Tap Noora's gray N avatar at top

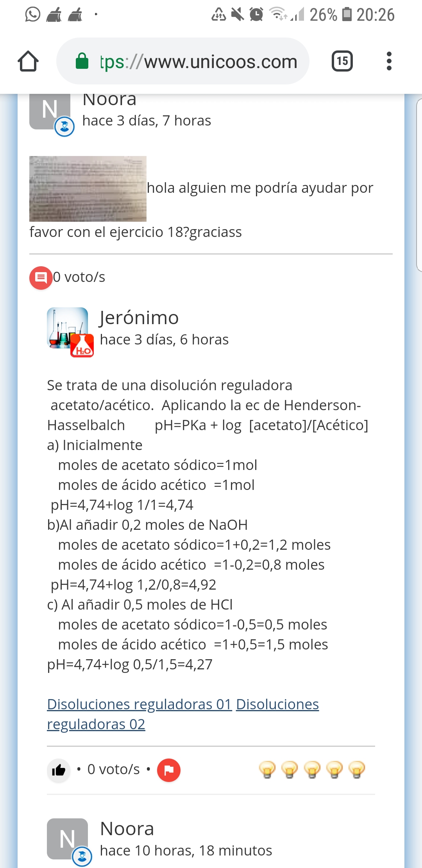point(50,111)
